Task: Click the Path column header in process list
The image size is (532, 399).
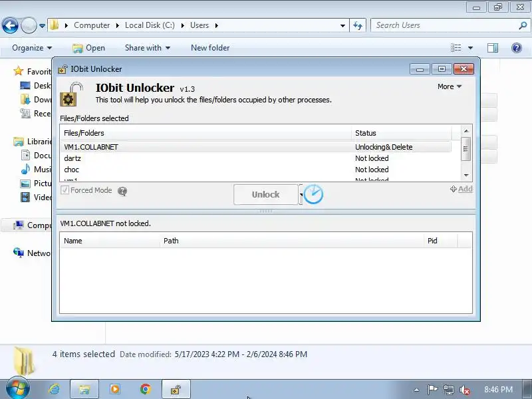Action: (x=292, y=241)
